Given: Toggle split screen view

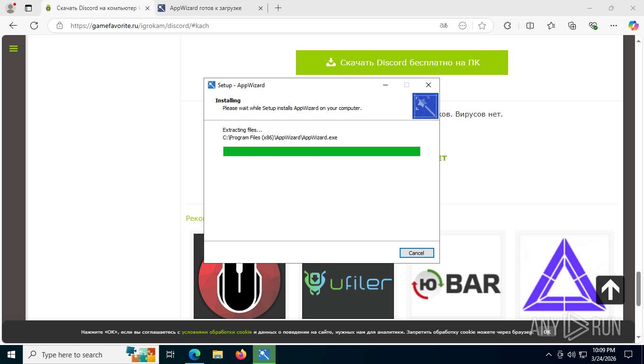Looking at the screenshot, I should (530, 26).
